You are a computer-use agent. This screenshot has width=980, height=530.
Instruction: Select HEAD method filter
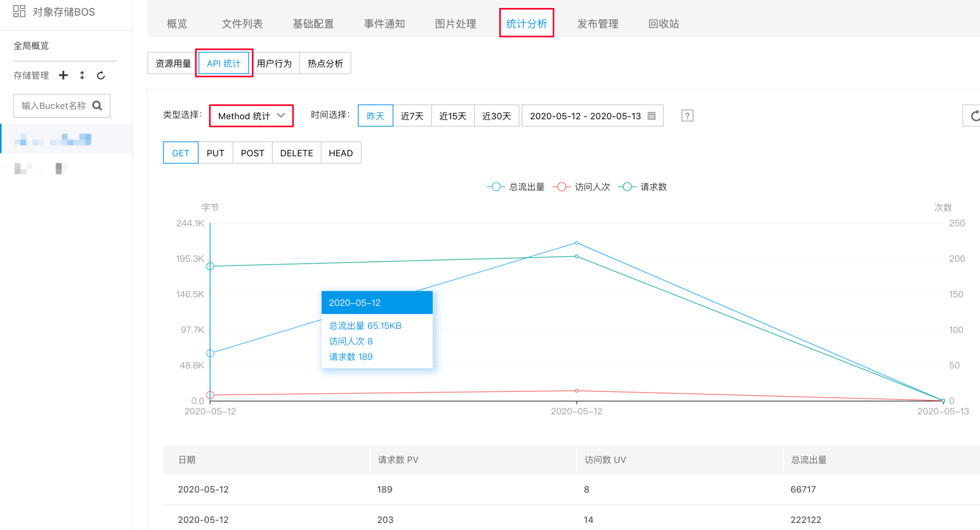click(341, 153)
